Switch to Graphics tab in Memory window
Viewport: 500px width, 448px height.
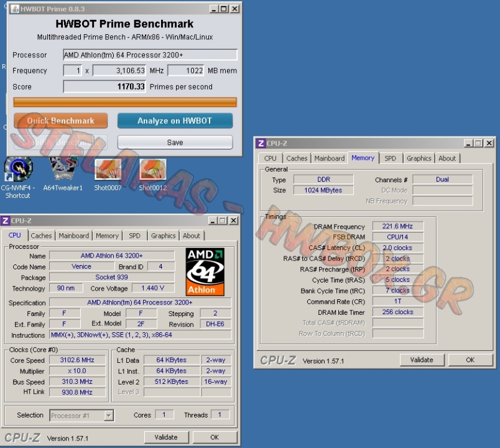click(x=419, y=158)
